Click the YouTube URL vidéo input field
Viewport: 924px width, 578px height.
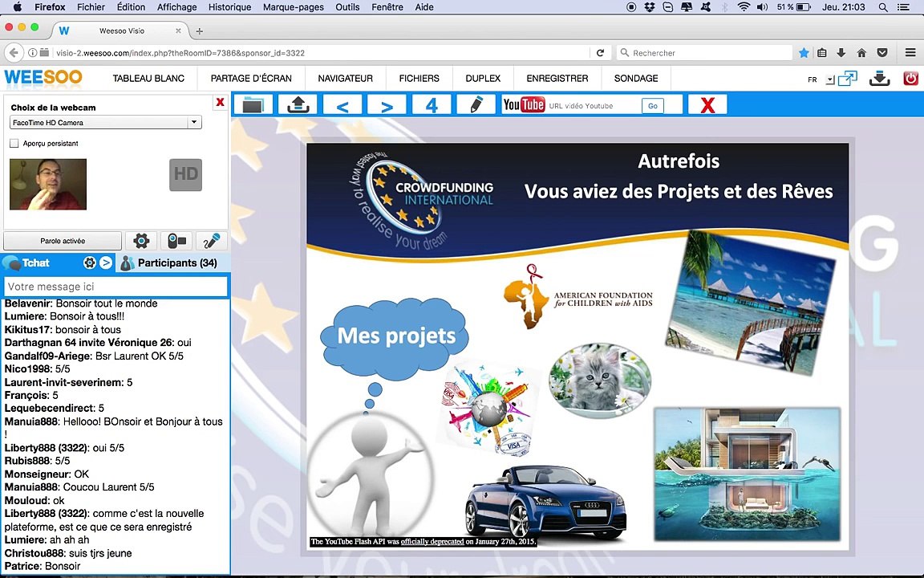click(593, 106)
